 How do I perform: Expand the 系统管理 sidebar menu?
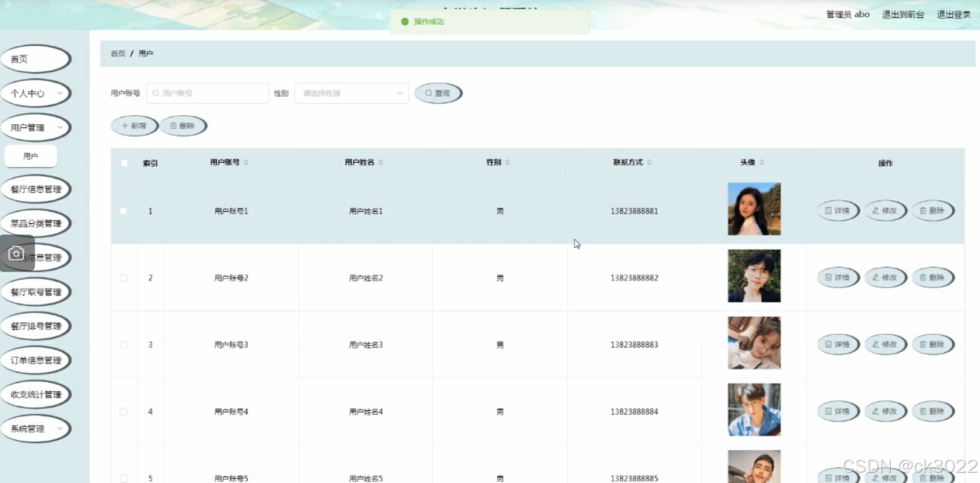[x=36, y=429]
